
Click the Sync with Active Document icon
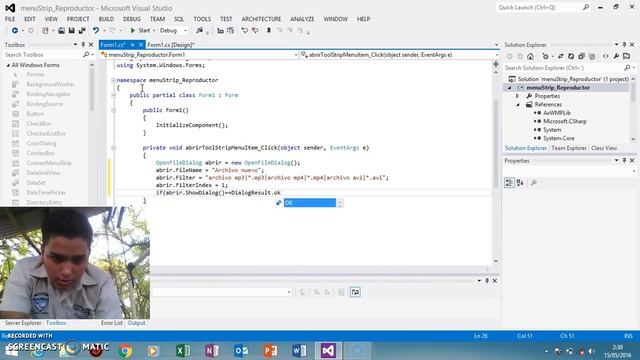click(560, 56)
